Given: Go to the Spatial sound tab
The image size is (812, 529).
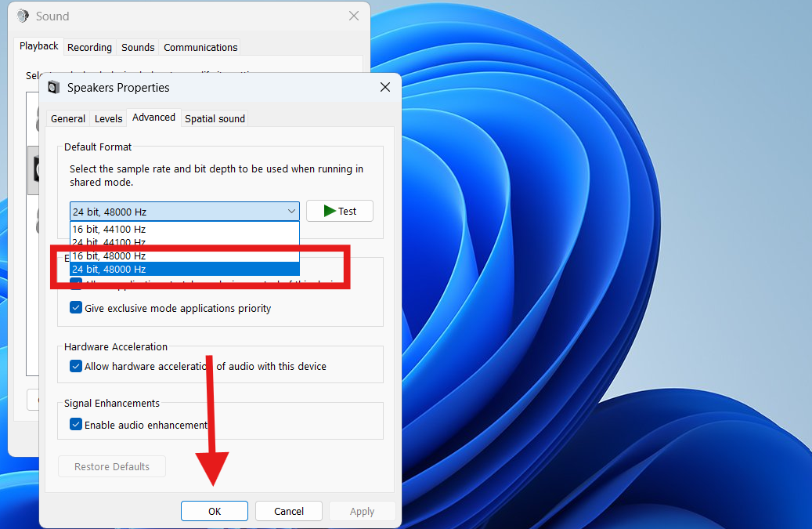Looking at the screenshot, I should tap(215, 118).
